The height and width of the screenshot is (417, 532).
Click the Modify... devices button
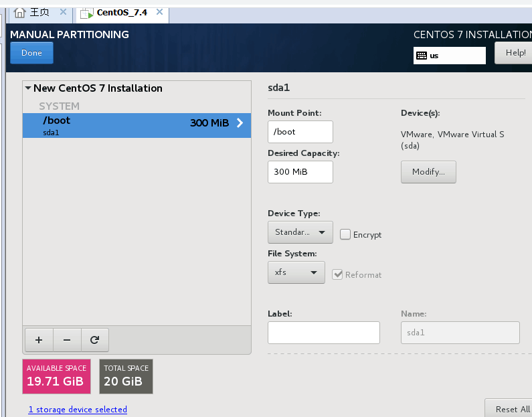coord(428,172)
